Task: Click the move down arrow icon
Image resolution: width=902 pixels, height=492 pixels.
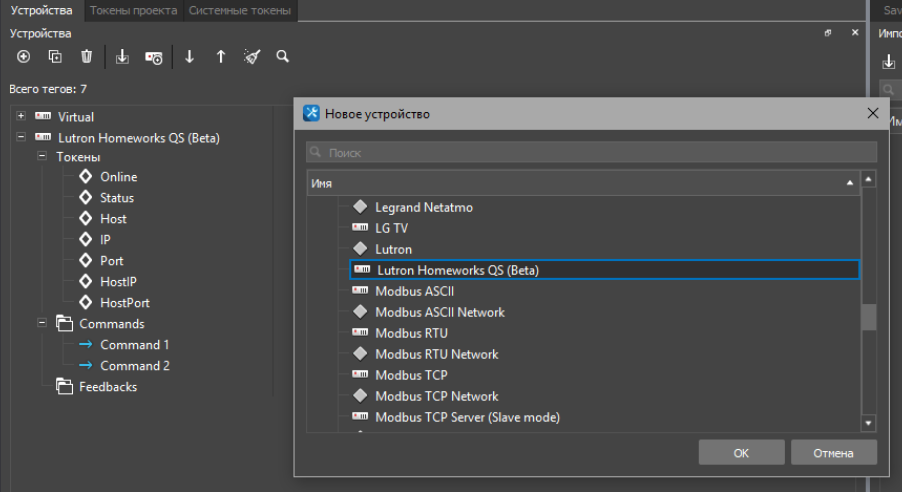Action: click(x=189, y=57)
